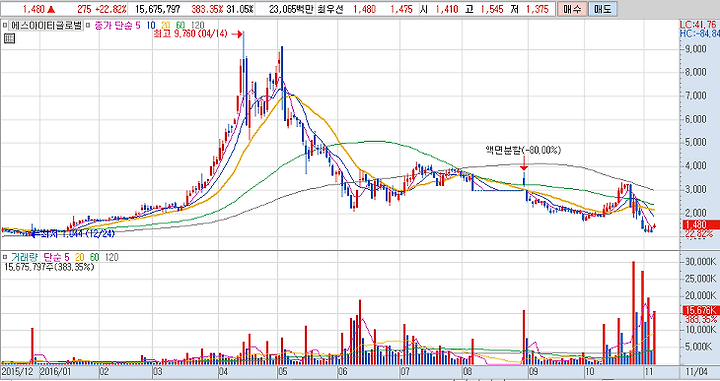The height and width of the screenshot is (381, 720).
Task: Click the small square beside 에스아이티글로벌 label
Action: click(5, 26)
